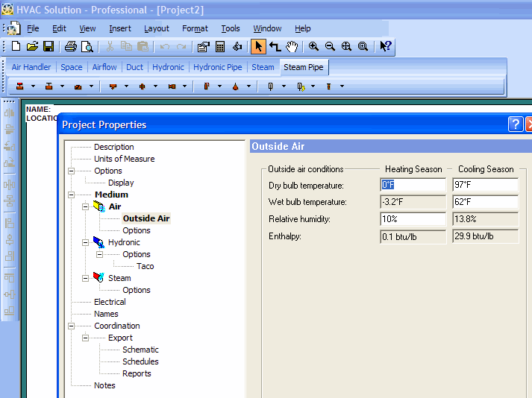Click Cooling Season wet bulb field 62°F

(485, 202)
